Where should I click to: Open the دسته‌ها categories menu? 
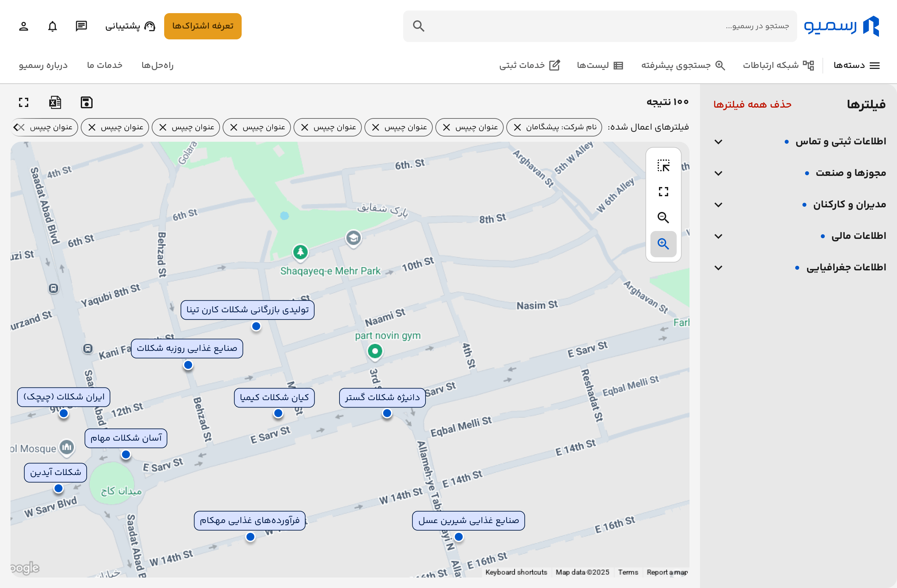(x=856, y=65)
